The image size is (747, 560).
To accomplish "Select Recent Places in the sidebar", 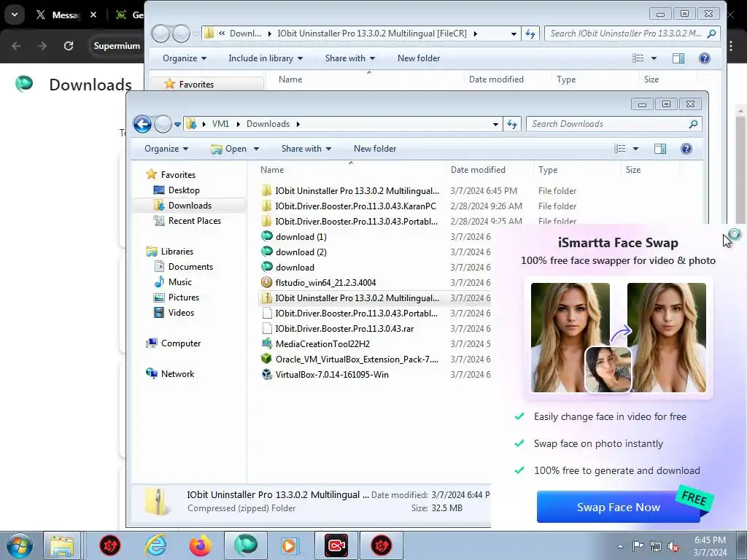I will 194,221.
